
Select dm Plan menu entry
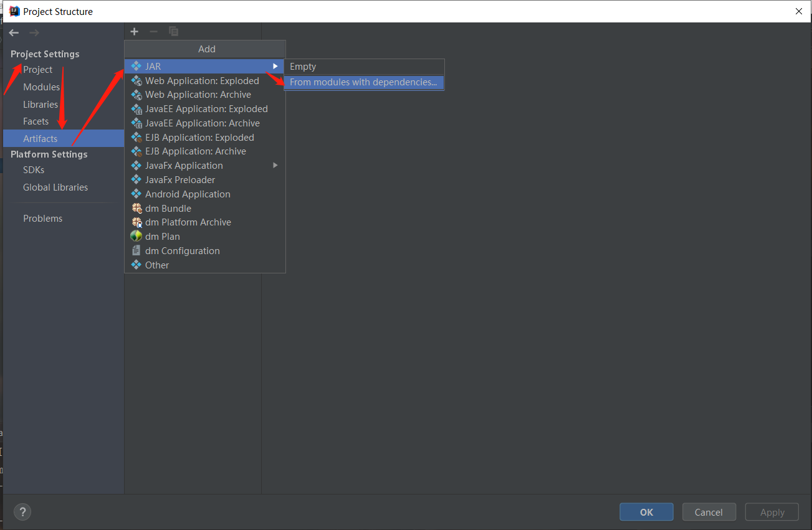(205, 237)
